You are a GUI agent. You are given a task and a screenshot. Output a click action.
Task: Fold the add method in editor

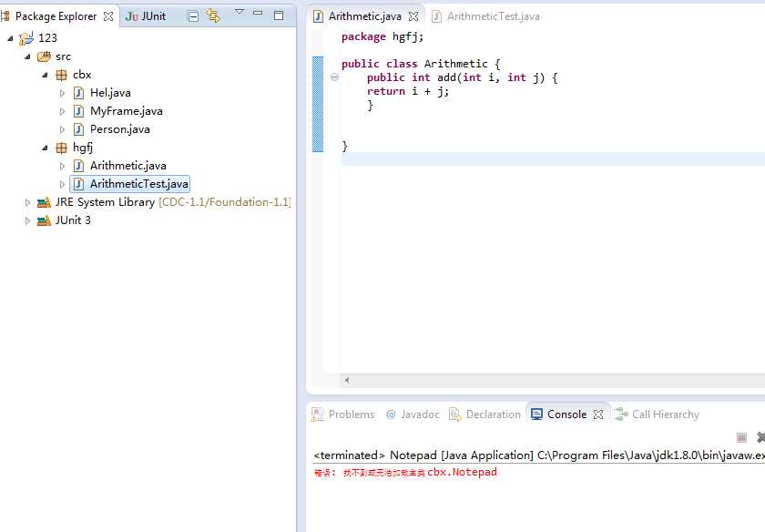click(334, 78)
